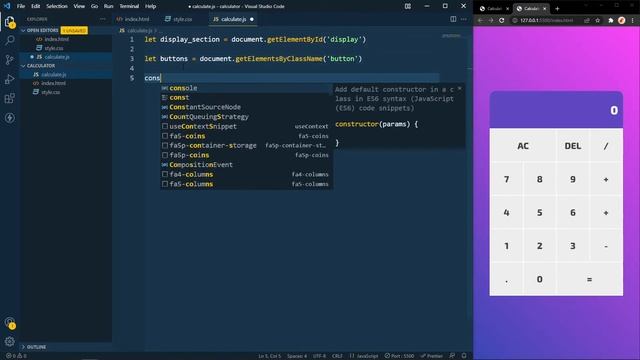Image resolution: width=640 pixels, height=360 pixels.
Task: Open the lightning bolt activity bar icon
Action: (10, 118)
